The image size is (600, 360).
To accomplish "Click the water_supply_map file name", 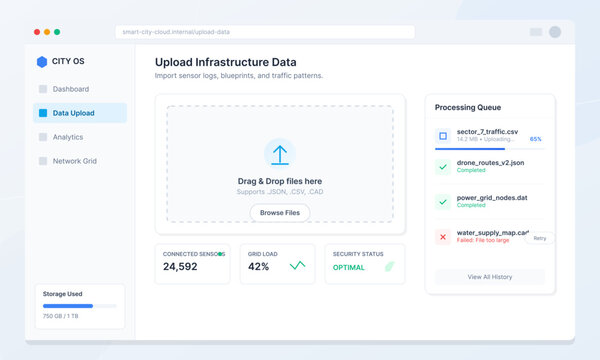I will coord(492,233).
